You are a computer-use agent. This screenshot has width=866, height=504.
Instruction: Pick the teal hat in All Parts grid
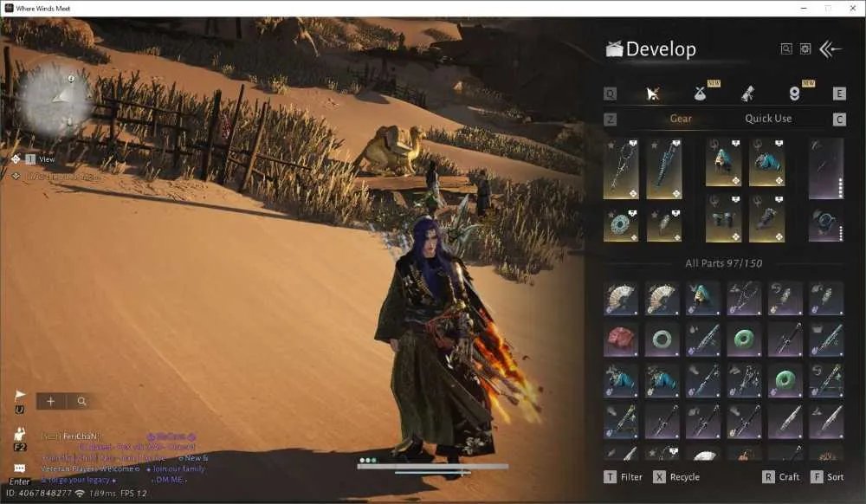point(703,299)
